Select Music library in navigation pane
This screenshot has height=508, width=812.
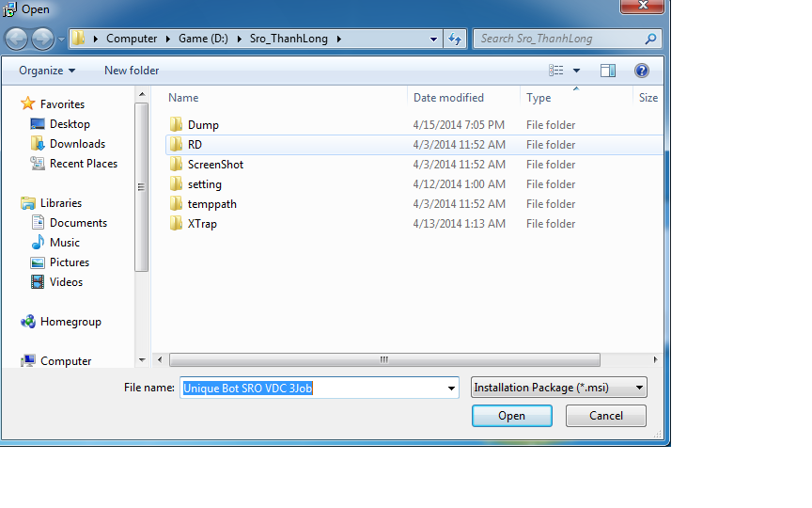click(x=64, y=242)
